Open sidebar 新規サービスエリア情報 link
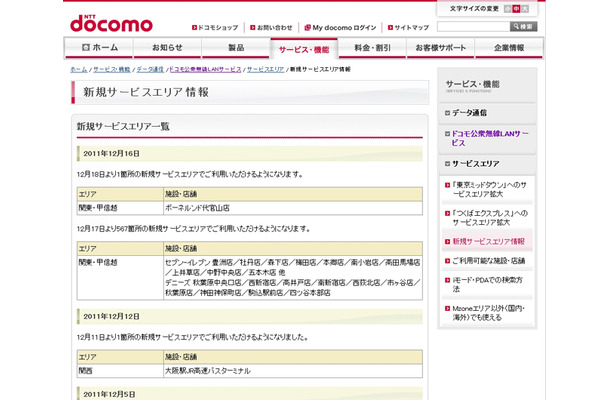 point(489,242)
